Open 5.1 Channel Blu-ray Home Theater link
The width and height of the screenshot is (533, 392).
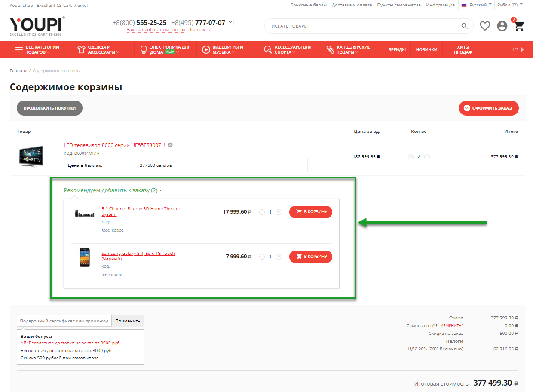click(141, 211)
